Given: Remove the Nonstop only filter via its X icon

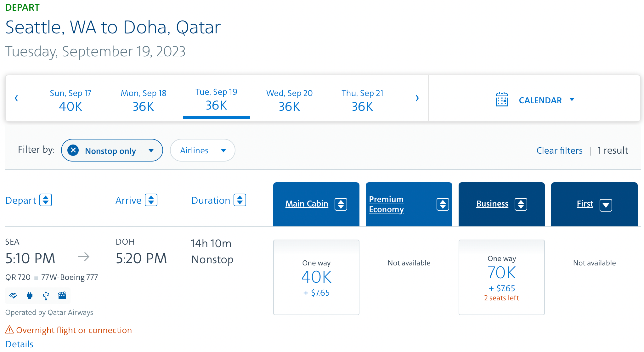Looking at the screenshot, I should click(73, 150).
